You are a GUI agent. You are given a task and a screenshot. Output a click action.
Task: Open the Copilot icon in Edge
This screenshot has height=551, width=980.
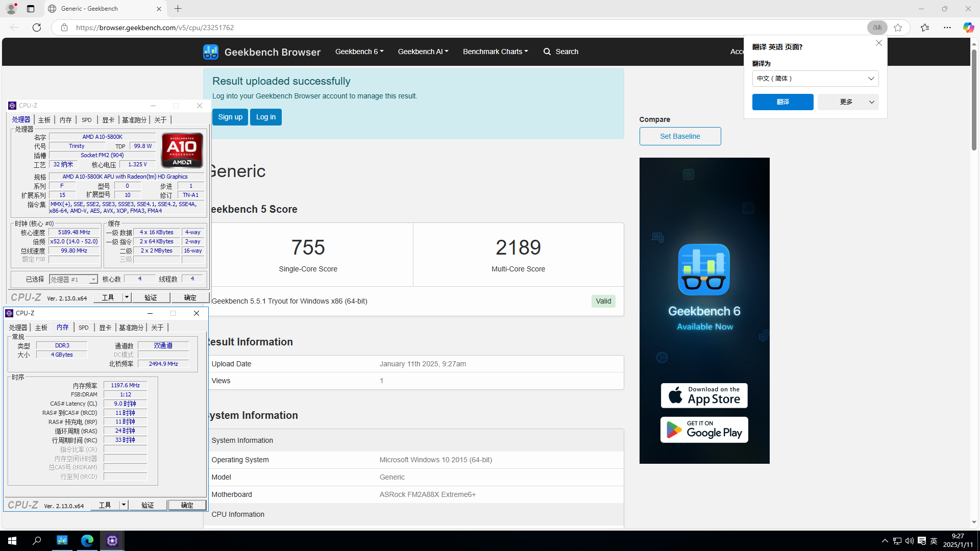[968, 28]
